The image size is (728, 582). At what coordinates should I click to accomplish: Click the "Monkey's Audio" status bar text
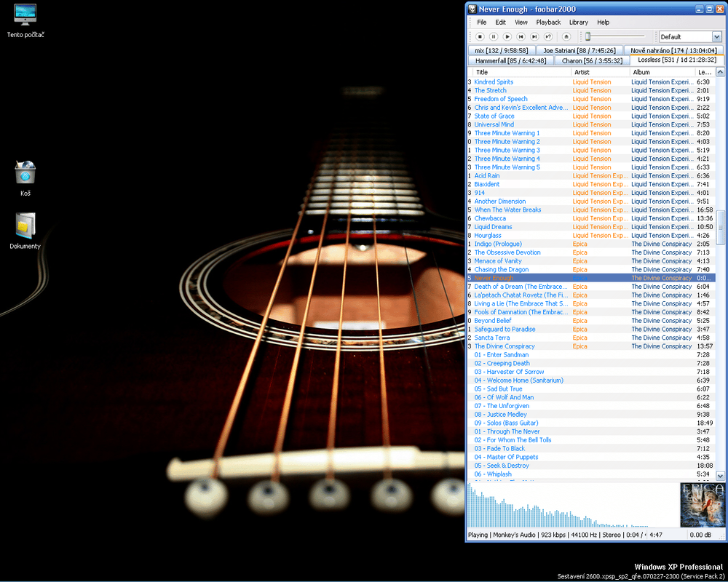click(x=514, y=535)
